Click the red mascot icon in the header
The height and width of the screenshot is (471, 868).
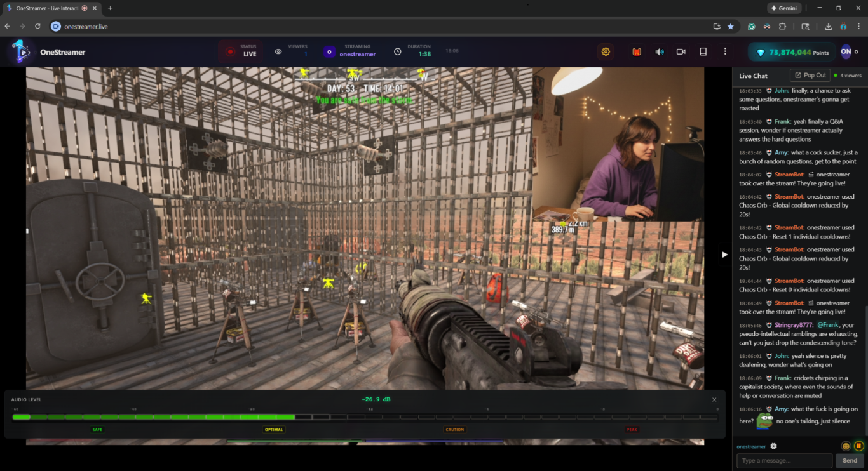point(637,52)
